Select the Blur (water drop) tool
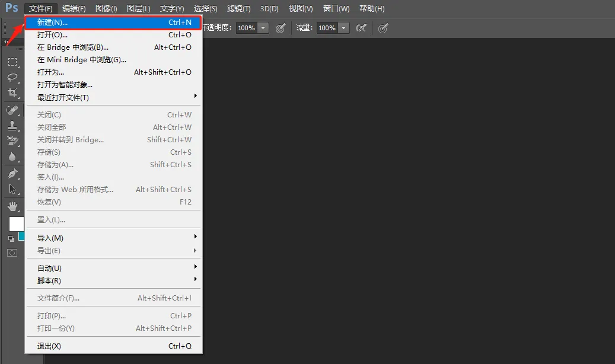The height and width of the screenshot is (364, 615). click(12, 157)
